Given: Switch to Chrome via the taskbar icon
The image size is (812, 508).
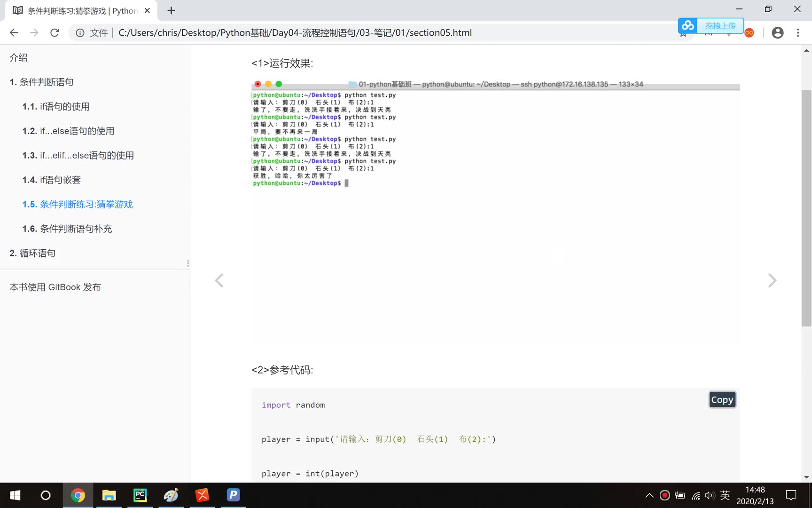Looking at the screenshot, I should point(78,495).
